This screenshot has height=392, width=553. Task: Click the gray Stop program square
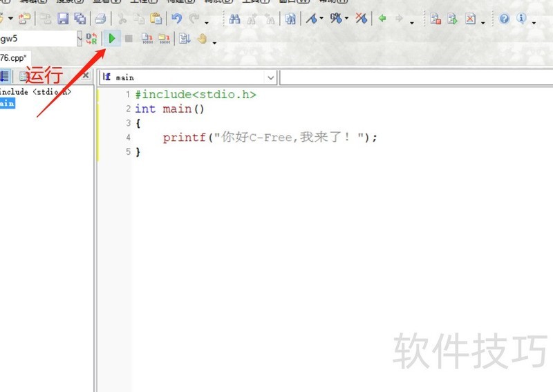pos(129,39)
